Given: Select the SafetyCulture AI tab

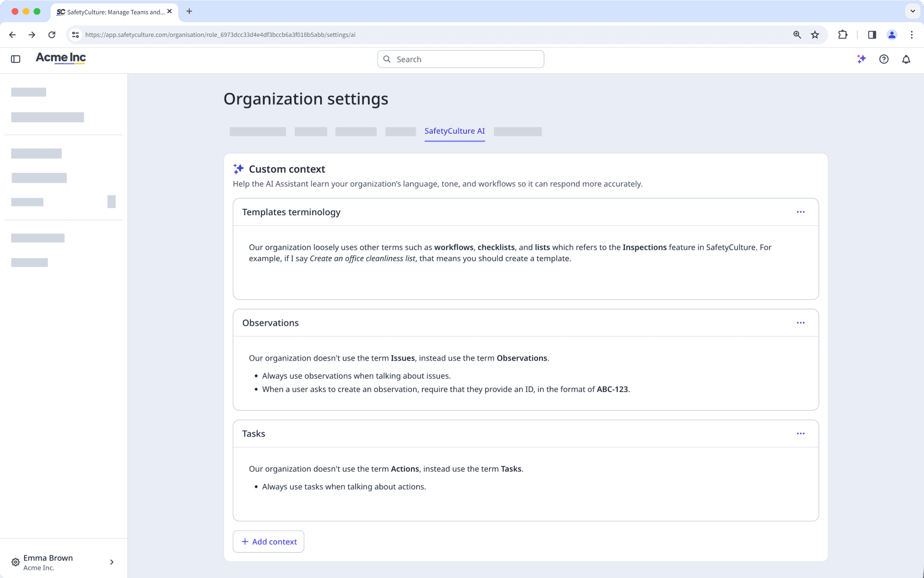Looking at the screenshot, I should [455, 131].
